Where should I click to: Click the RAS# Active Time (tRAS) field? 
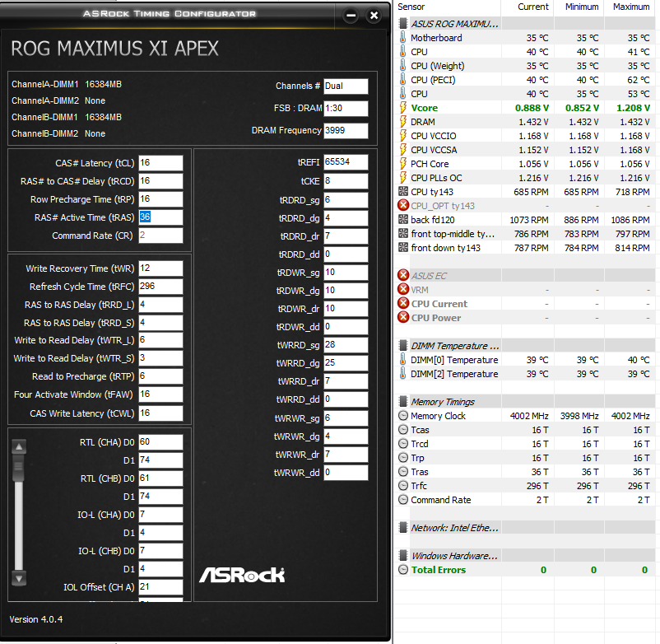pyautogui.click(x=160, y=217)
